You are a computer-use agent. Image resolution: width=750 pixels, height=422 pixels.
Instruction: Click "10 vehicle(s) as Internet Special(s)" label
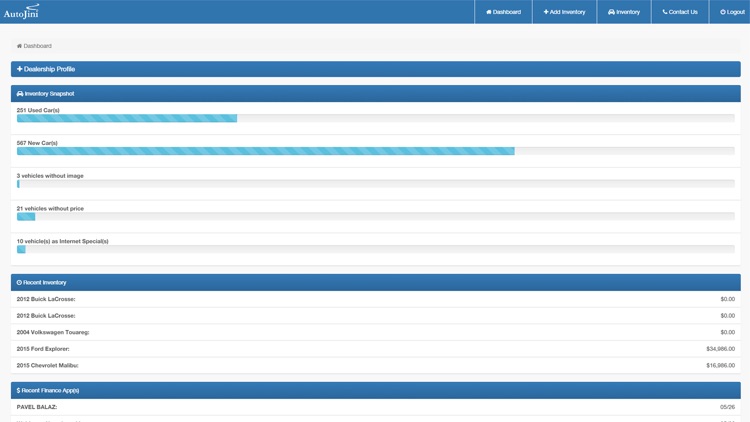62,241
